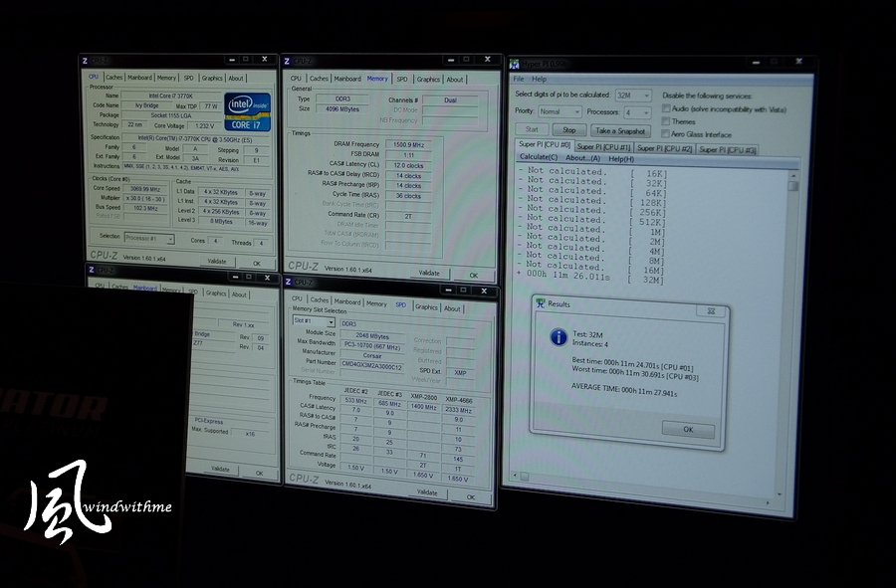
Task: Click the blue info icon in the Results dialog
Action: pyautogui.click(x=559, y=336)
